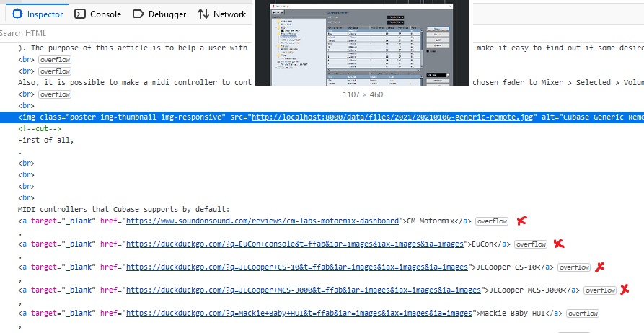Screen dimensions: 644x333
Task: Click the 'CM Motormix' anchor text
Action: pos(431,221)
